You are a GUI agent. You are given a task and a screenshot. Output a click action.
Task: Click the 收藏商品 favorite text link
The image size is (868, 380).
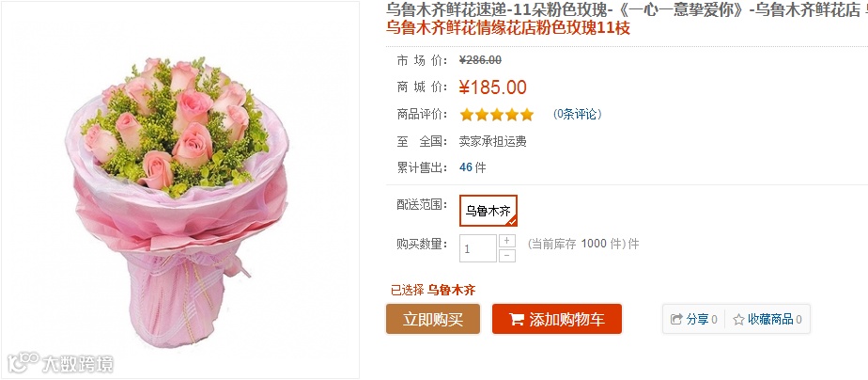[x=770, y=319]
